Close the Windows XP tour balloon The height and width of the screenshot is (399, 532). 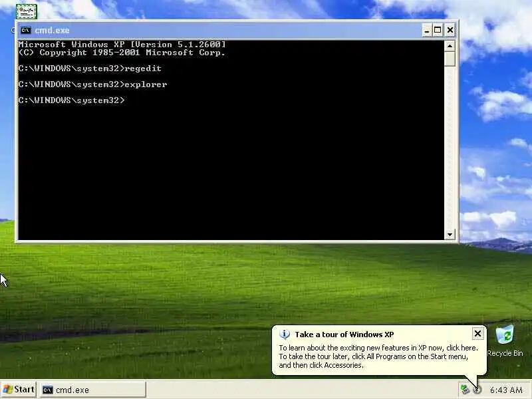[477, 334]
